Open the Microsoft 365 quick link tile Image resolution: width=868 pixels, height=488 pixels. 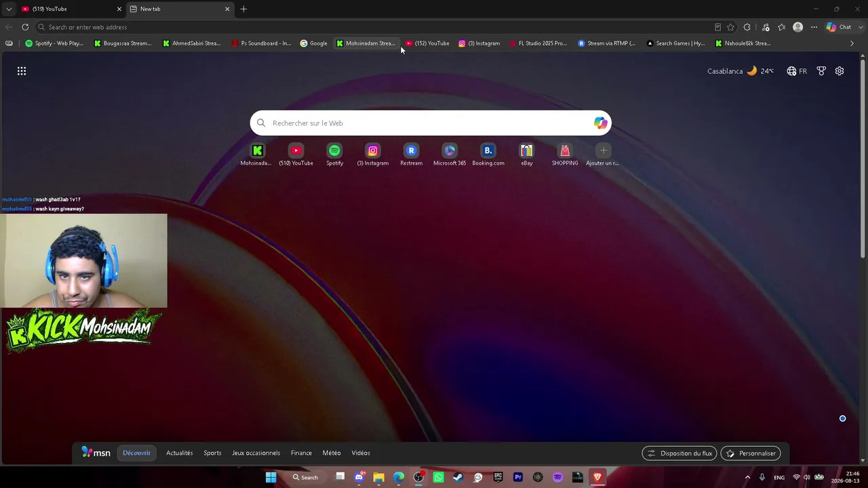tap(450, 154)
